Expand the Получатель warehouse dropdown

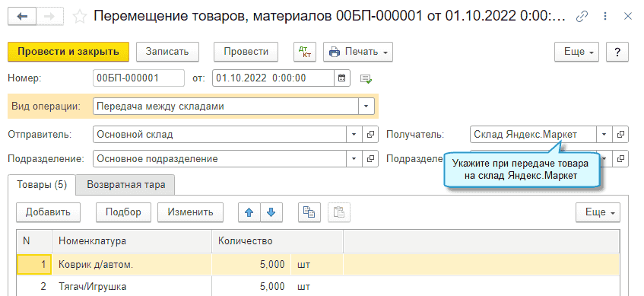click(x=604, y=135)
